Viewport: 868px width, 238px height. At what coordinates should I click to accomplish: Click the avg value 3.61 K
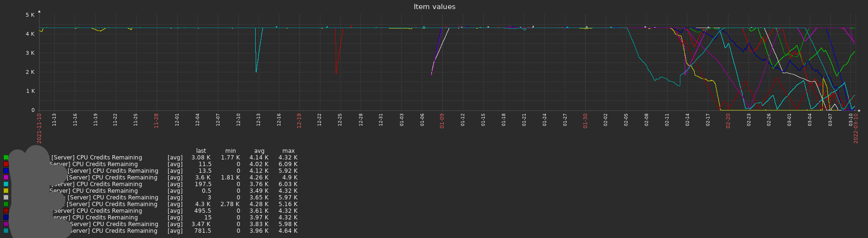point(259,211)
